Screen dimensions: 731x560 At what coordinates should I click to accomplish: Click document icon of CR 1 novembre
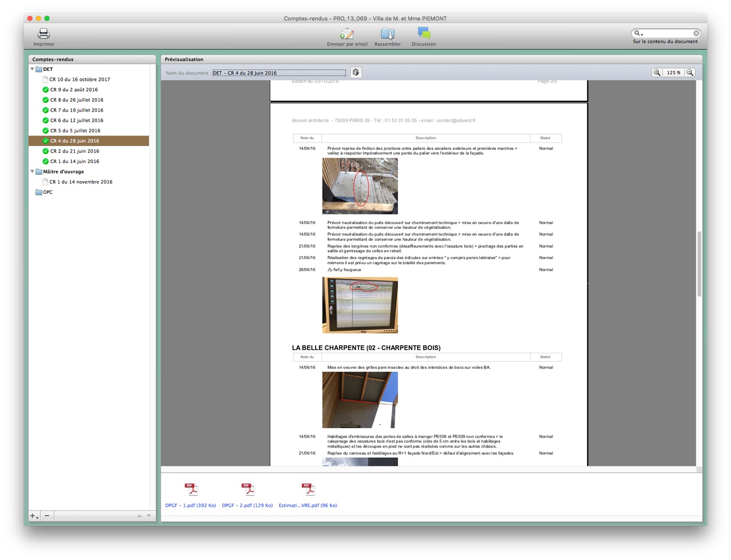tap(45, 182)
